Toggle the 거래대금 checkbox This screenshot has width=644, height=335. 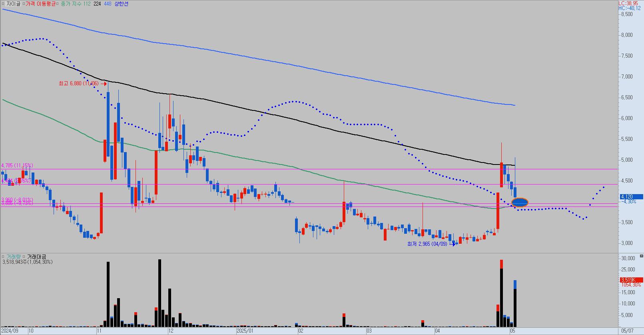click(x=24, y=257)
